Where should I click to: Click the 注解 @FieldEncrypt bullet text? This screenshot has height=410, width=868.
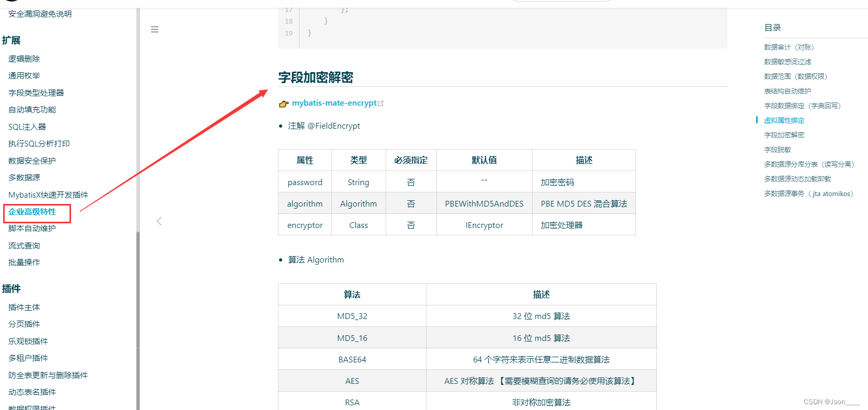(324, 126)
